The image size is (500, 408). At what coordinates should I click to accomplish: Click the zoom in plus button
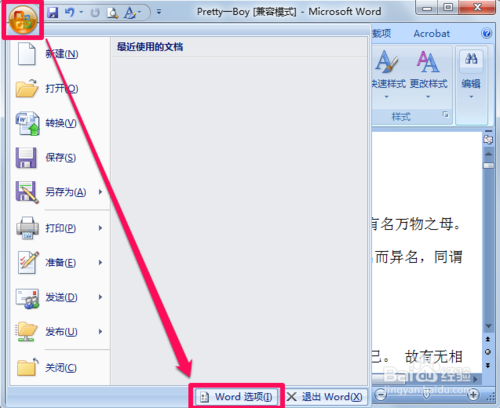click(473, 395)
